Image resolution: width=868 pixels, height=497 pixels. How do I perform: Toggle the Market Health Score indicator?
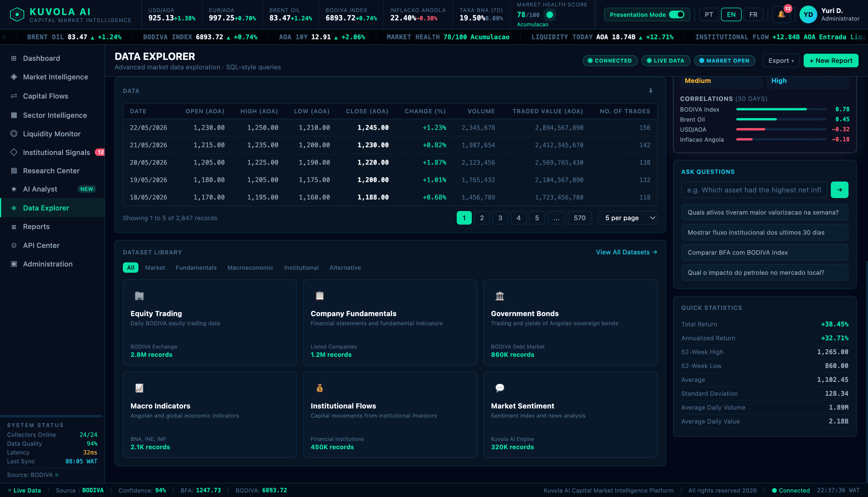549,15
